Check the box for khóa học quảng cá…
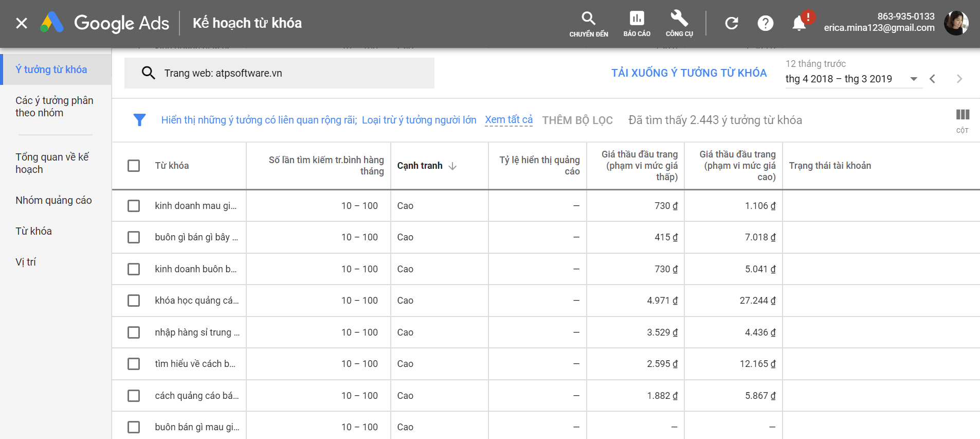The height and width of the screenshot is (439, 980). [x=134, y=301]
